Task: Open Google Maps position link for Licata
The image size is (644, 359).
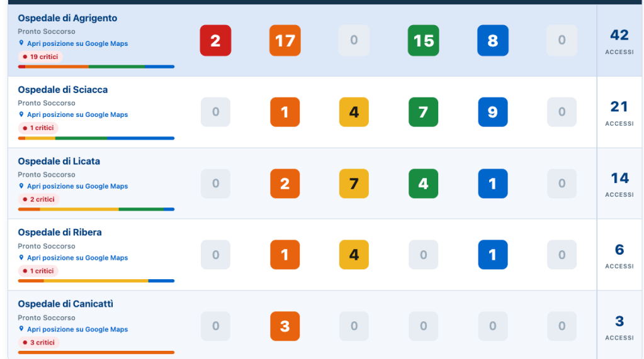Action: pyautogui.click(x=77, y=186)
